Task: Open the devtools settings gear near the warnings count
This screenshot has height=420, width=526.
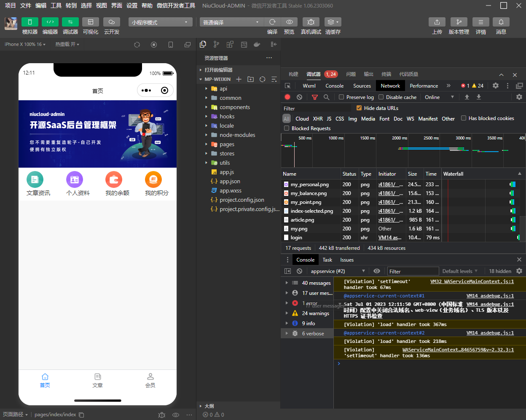Action: point(496,86)
